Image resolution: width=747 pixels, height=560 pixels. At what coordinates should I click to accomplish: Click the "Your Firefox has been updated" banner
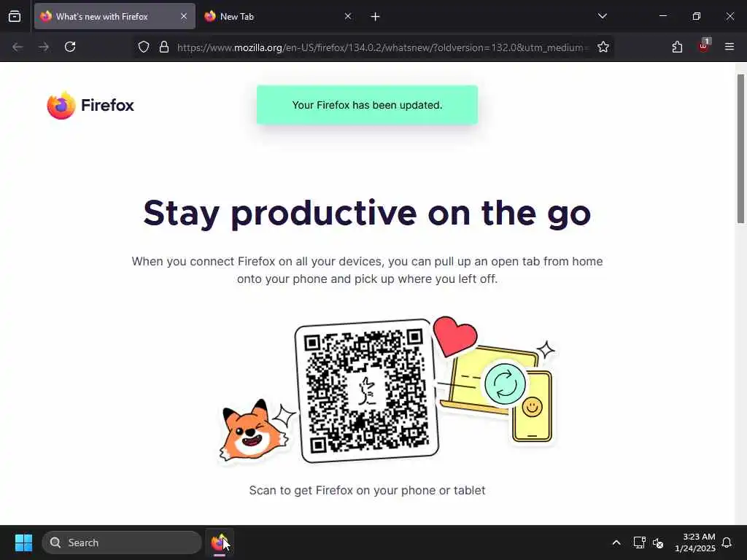[x=368, y=105]
